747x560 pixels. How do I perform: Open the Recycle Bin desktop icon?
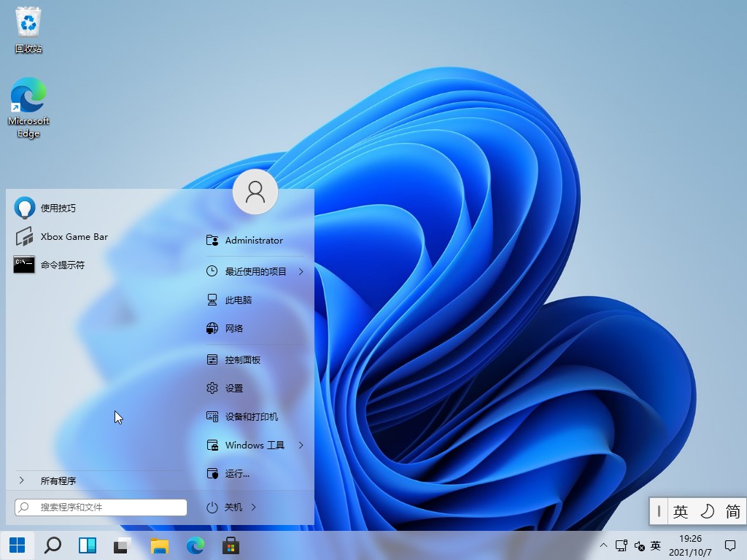[x=28, y=29]
